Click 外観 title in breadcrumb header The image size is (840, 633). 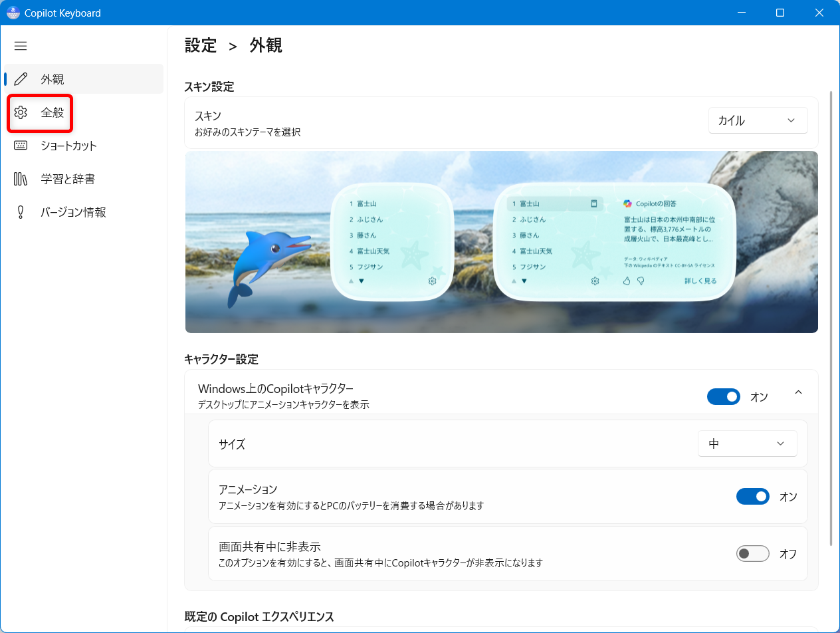point(266,45)
